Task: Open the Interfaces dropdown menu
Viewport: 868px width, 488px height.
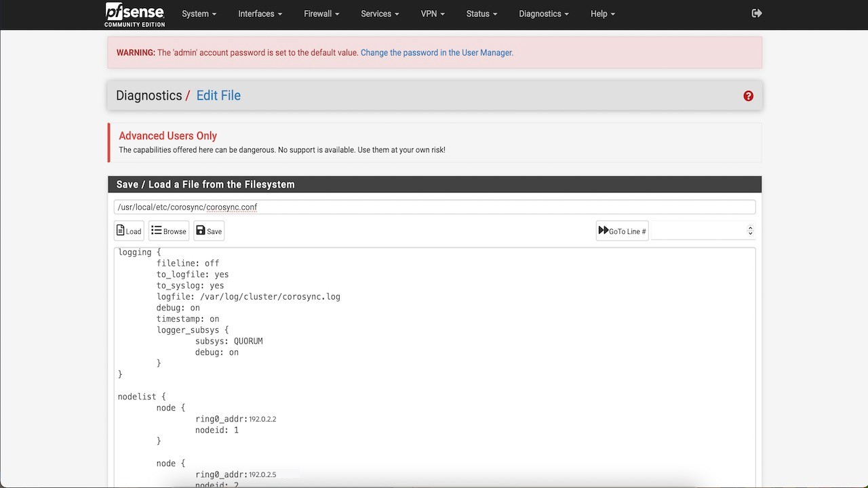Action: click(x=259, y=14)
